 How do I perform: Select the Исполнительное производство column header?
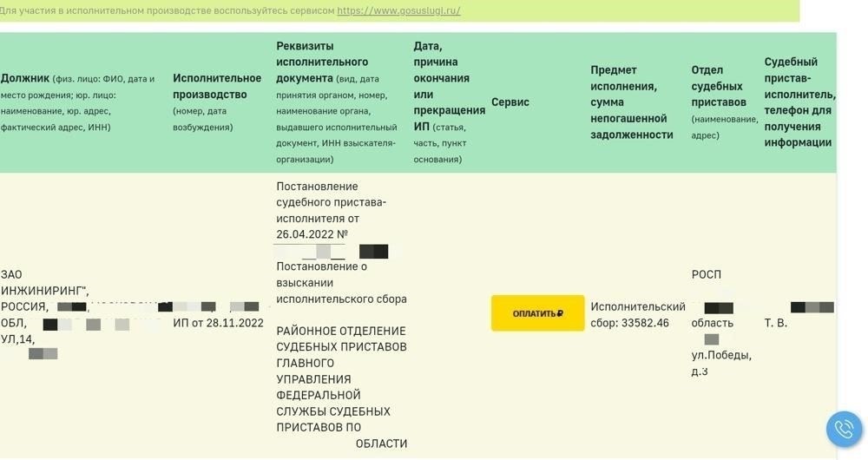tap(217, 102)
